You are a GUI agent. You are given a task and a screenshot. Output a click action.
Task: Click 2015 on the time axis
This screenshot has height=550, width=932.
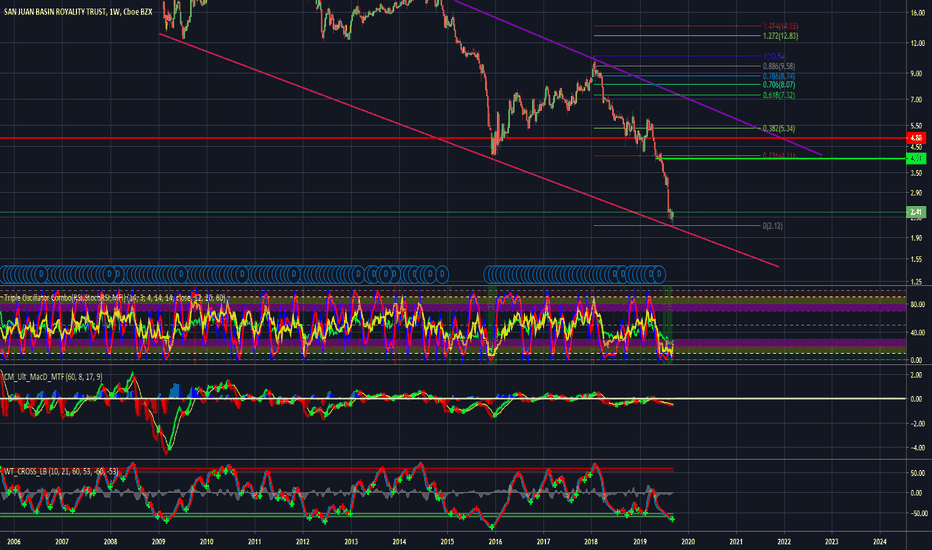(447, 542)
